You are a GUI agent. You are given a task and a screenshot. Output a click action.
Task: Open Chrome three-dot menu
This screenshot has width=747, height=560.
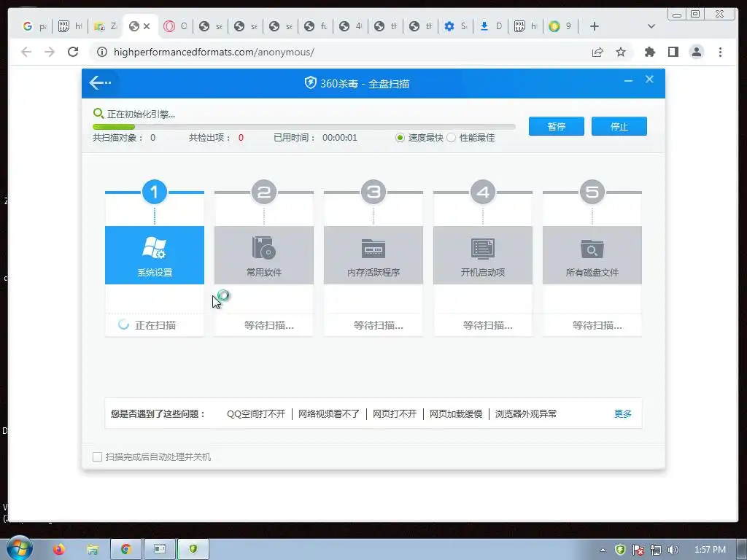(x=720, y=52)
